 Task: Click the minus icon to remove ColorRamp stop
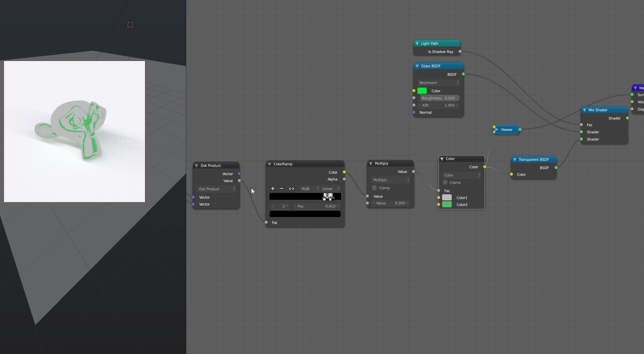tap(282, 189)
